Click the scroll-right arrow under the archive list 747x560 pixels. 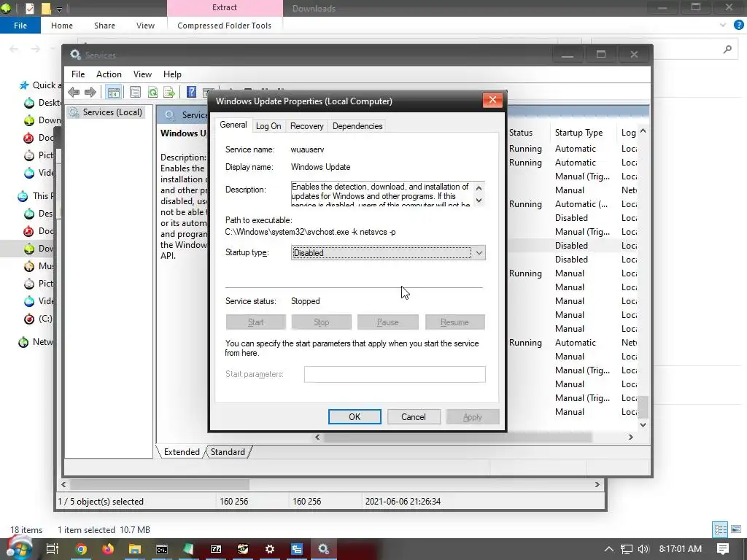(x=597, y=484)
